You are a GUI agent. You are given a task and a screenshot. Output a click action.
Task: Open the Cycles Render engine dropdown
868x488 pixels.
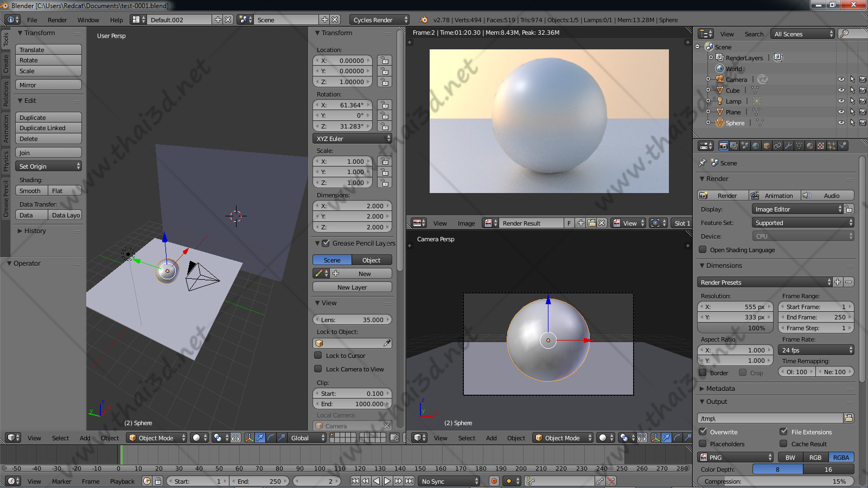(x=379, y=20)
